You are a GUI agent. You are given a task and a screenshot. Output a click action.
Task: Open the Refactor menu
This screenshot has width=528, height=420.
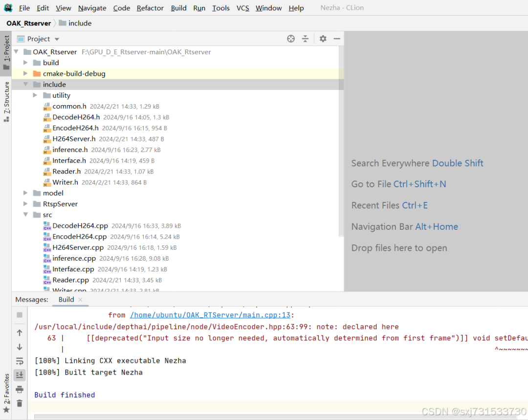[x=150, y=8]
